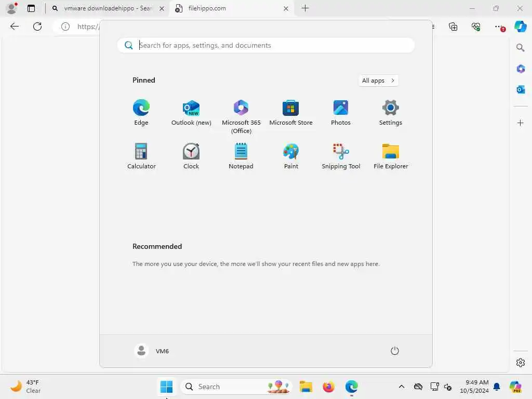
Task: Open the VM6 user account menu
Action: 152,351
